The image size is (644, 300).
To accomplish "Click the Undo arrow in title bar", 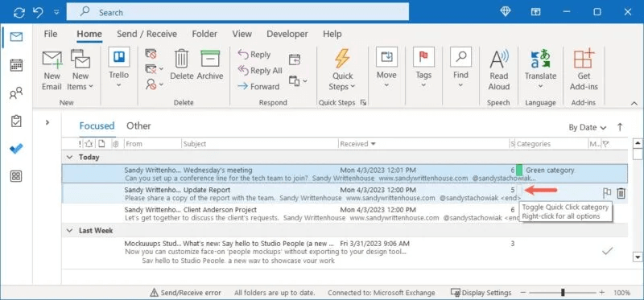I will tap(38, 13).
